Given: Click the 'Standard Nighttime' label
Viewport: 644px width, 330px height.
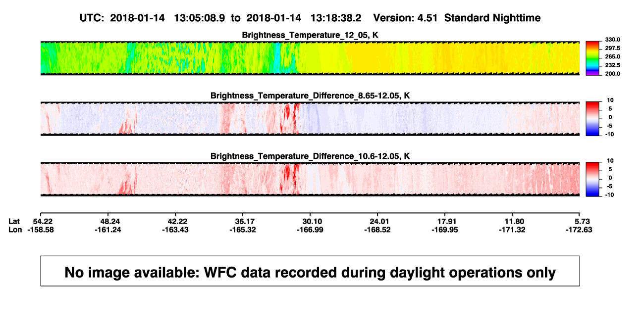Looking at the screenshot, I should coord(492,18).
